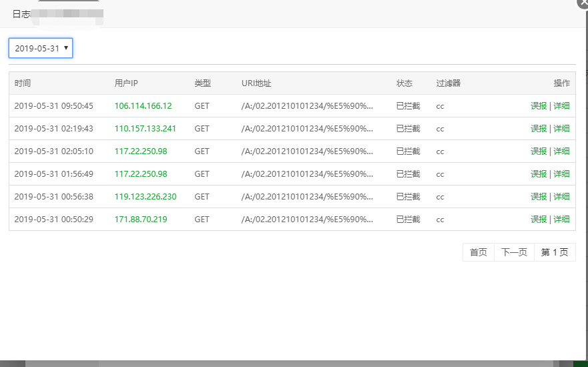Click 误报 for the 01:56:49 entry
Image resolution: width=588 pixels, height=367 pixels.
(x=538, y=174)
